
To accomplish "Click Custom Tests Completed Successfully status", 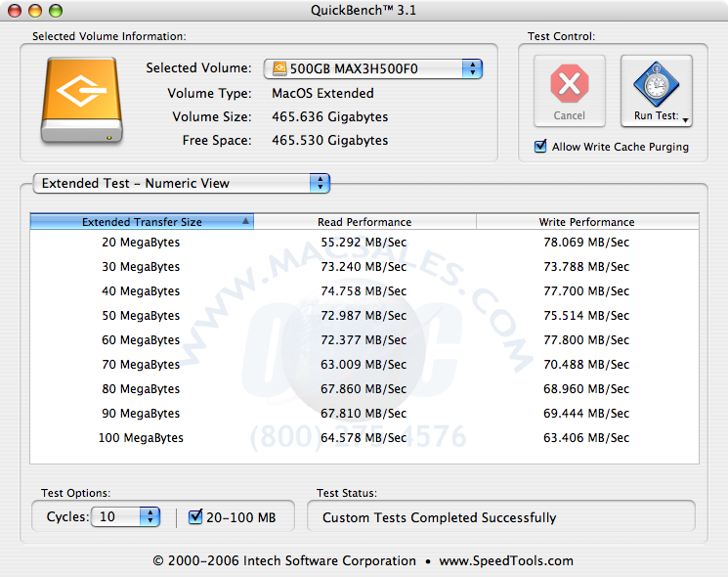I will click(439, 517).
